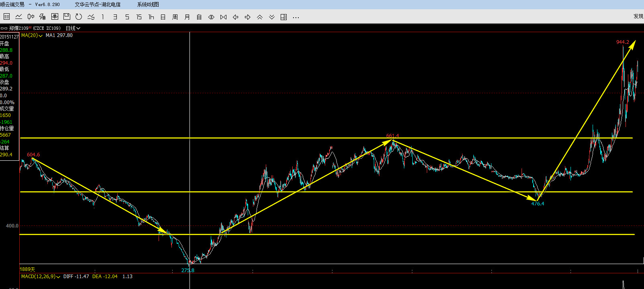Click 系统K线图 title text
Viewport: 644px width, 289px height.
point(148,4)
